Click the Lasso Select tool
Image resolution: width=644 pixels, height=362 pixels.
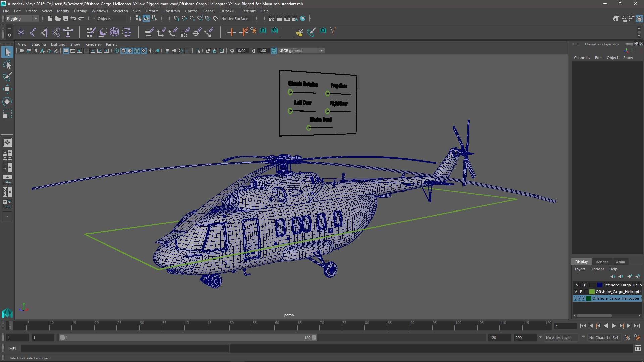7,65
